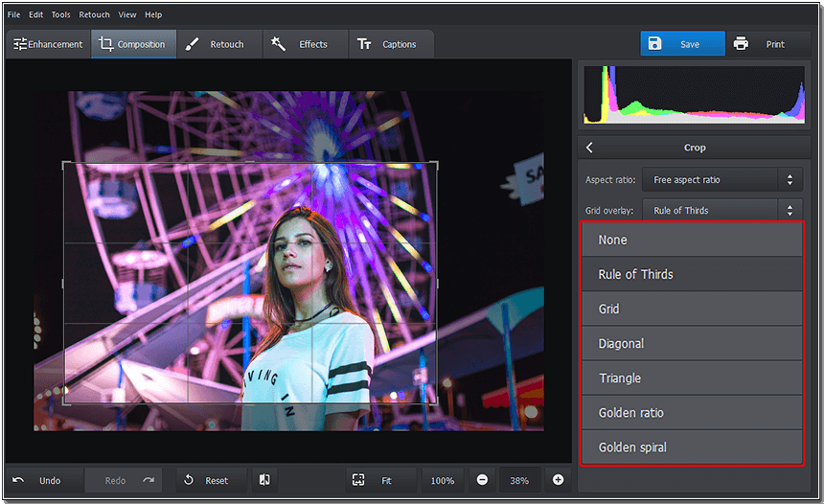Click the color histogram panel

(x=695, y=95)
